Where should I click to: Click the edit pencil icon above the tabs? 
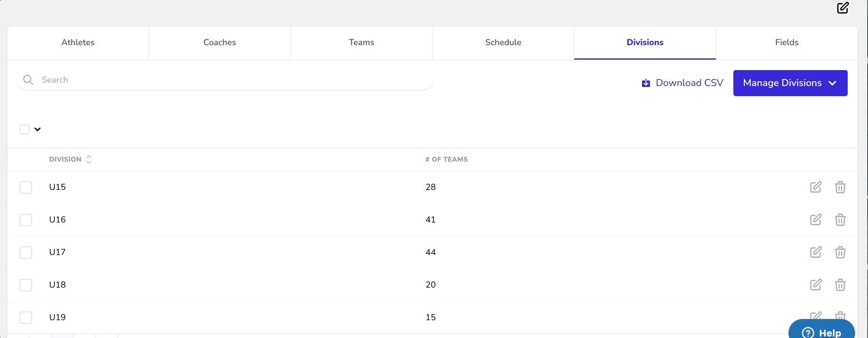point(843,8)
